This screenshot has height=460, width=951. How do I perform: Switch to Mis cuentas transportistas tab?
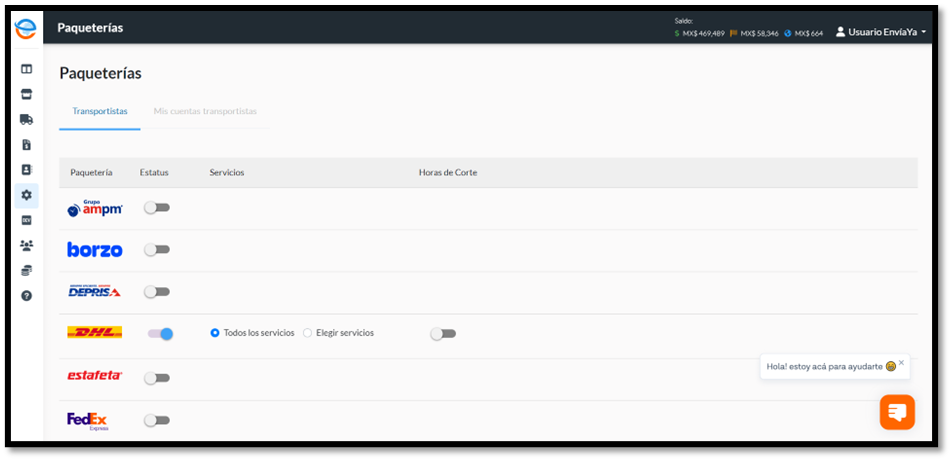coord(205,112)
